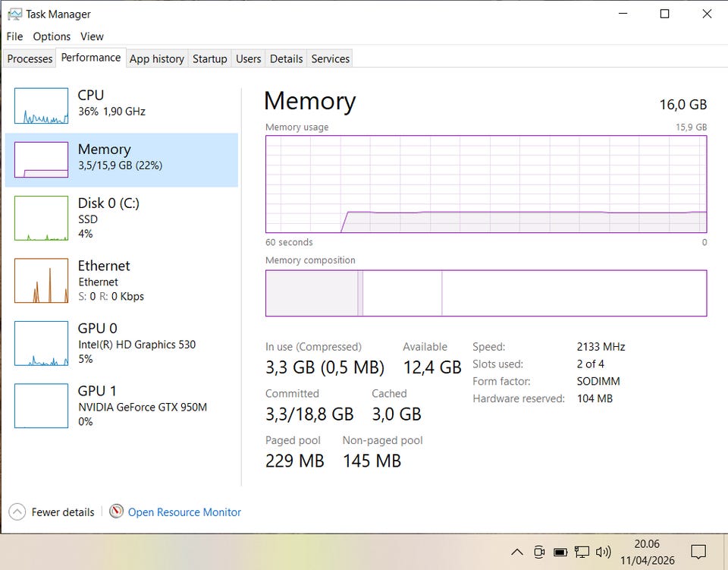This screenshot has height=570, width=728.
Task: Maximize the Task Manager window
Action: point(664,14)
